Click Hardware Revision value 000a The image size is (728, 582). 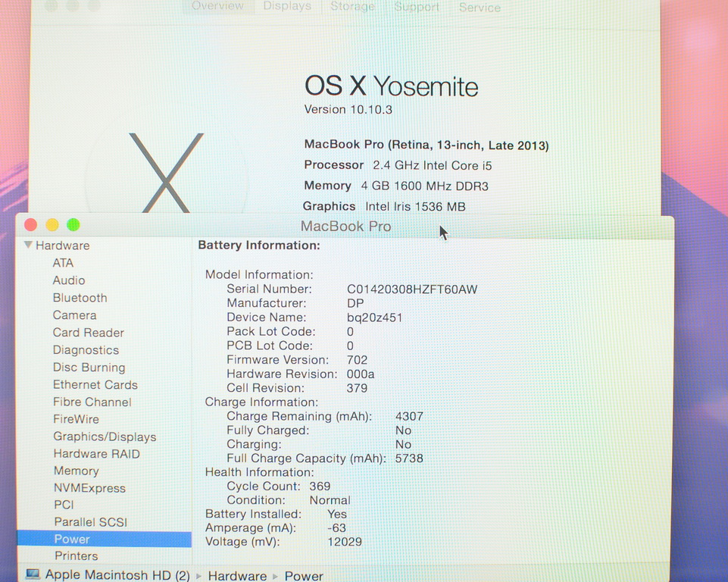coord(361,374)
